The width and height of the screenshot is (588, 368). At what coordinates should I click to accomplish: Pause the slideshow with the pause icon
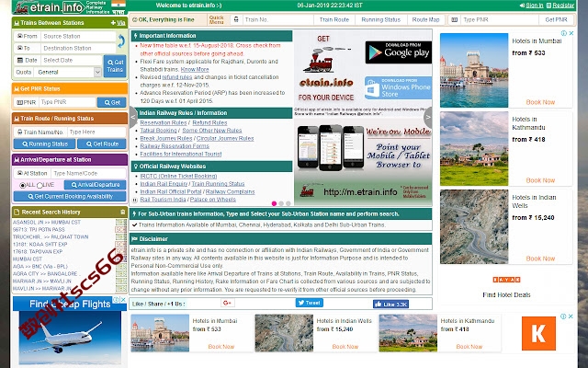pyautogui.click(x=135, y=200)
